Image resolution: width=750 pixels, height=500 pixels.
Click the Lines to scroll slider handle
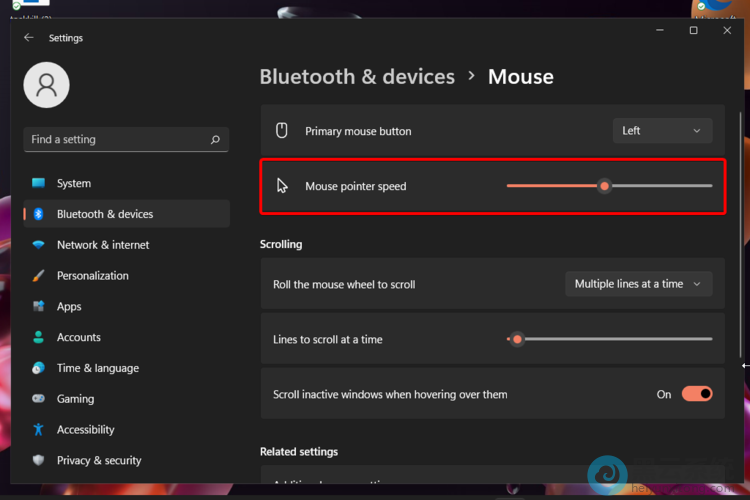point(517,339)
